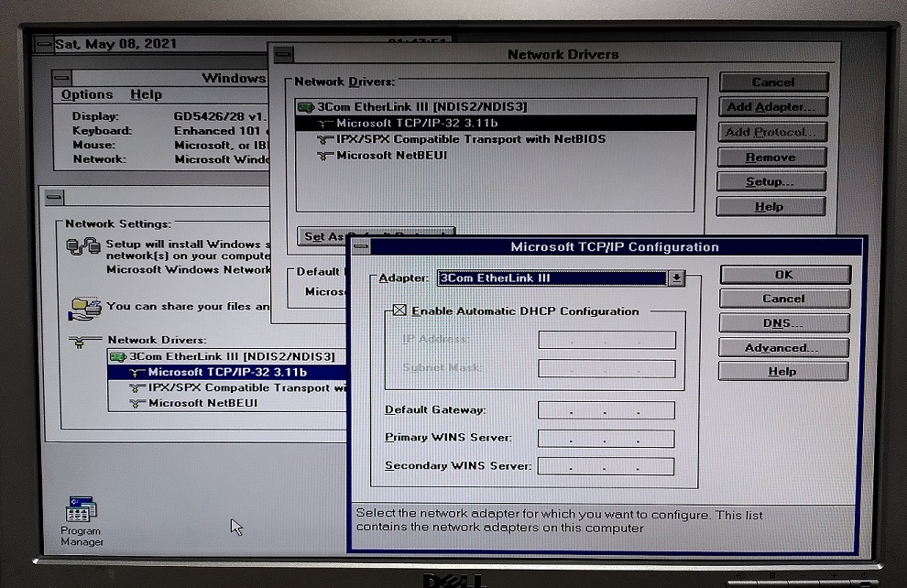Screen dimensions: 907x588
Task: Open the control menu box of Network Setup window
Action: [54, 197]
